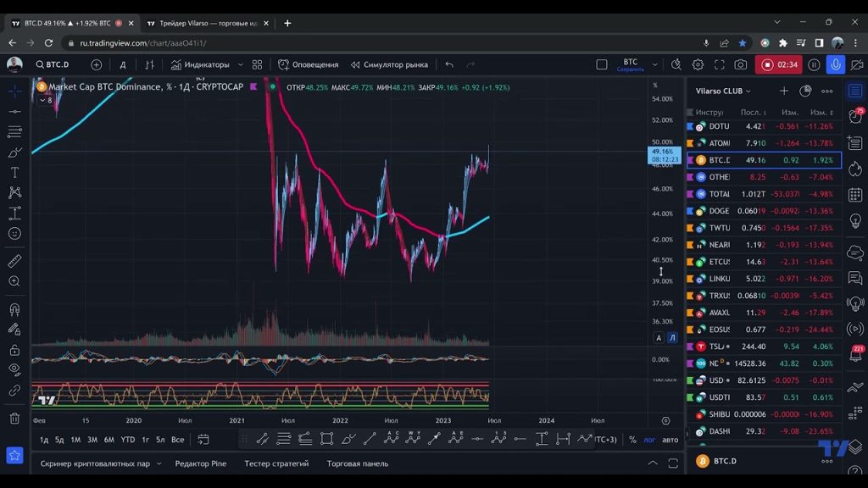Image resolution: width=868 pixels, height=488 pixels.
Task: Expand the Vilarso CLUB watchlist dropdown
Action: (748, 91)
